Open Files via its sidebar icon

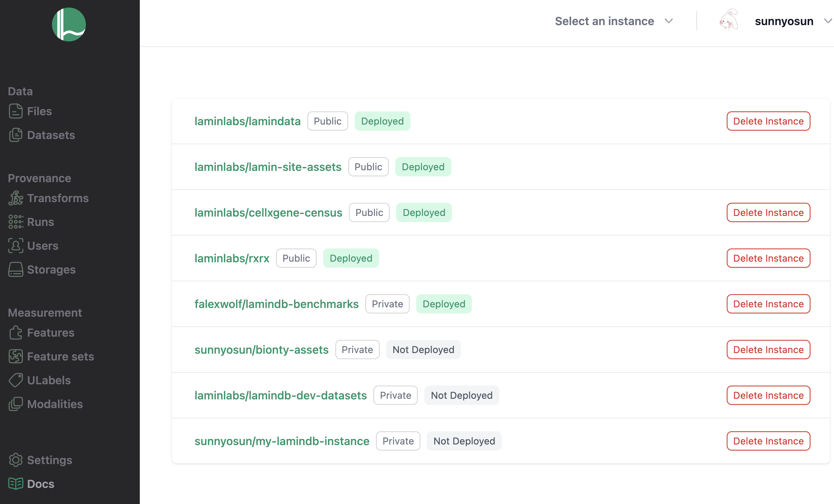15,111
